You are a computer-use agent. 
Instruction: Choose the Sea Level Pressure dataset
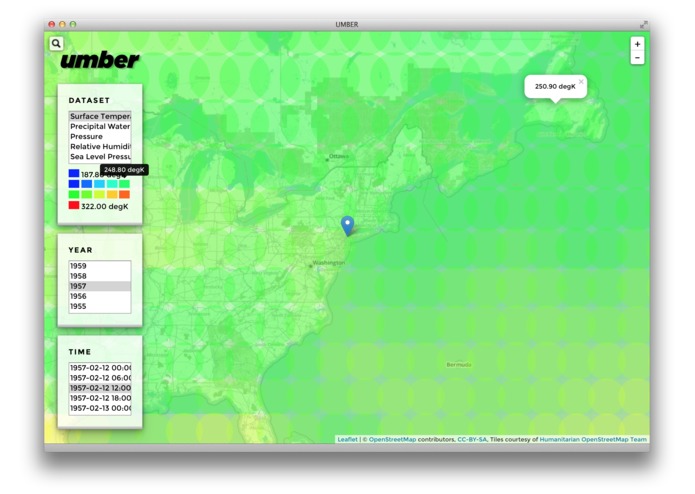click(100, 156)
